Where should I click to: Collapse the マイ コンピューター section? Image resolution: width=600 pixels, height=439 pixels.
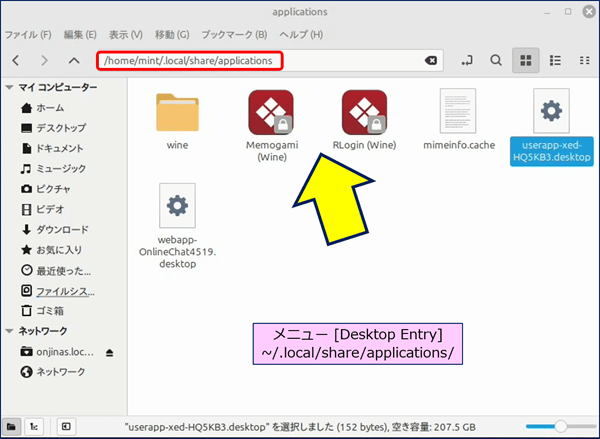click(10, 88)
